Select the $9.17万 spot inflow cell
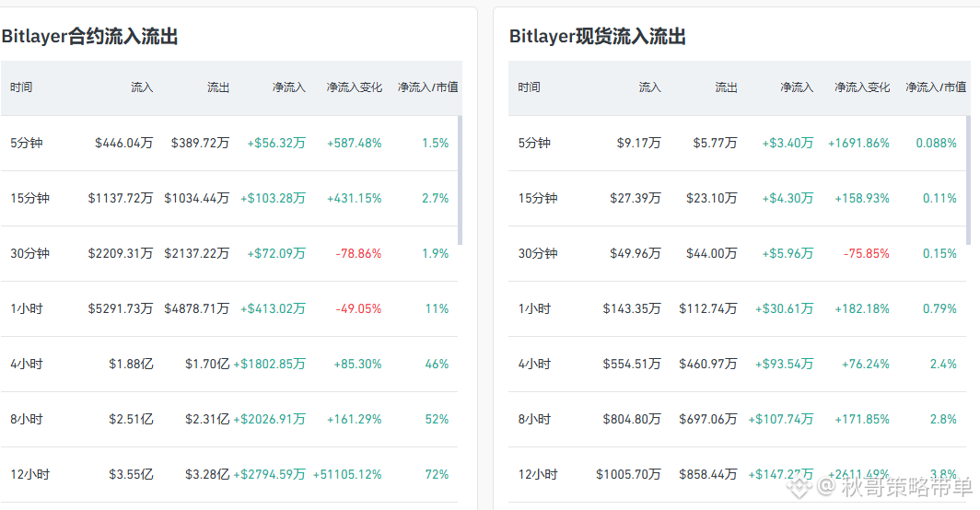The image size is (980, 510). click(x=639, y=143)
